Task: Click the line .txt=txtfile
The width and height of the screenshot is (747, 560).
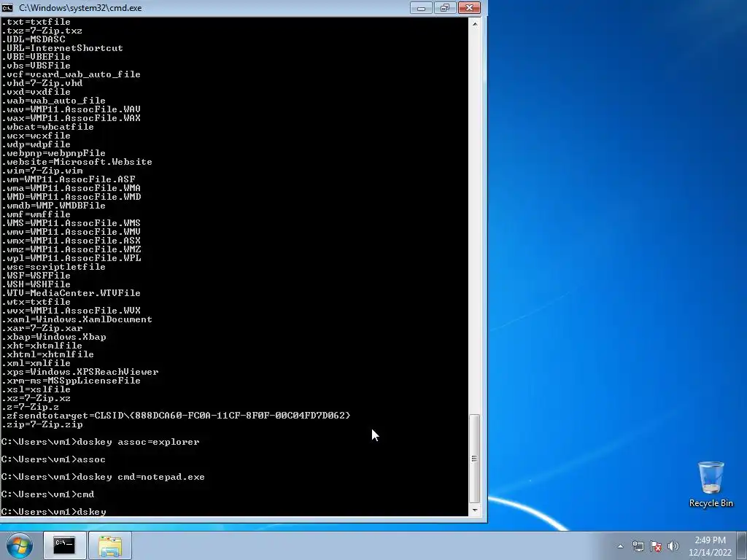Action: [36, 22]
